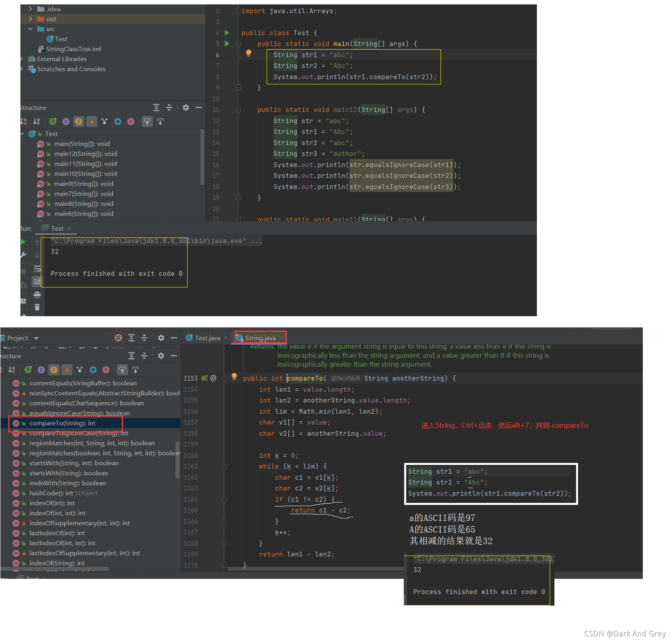Open the Project view dropdown in lower window
Viewport: 672px width, 642px height.
[x=36, y=338]
